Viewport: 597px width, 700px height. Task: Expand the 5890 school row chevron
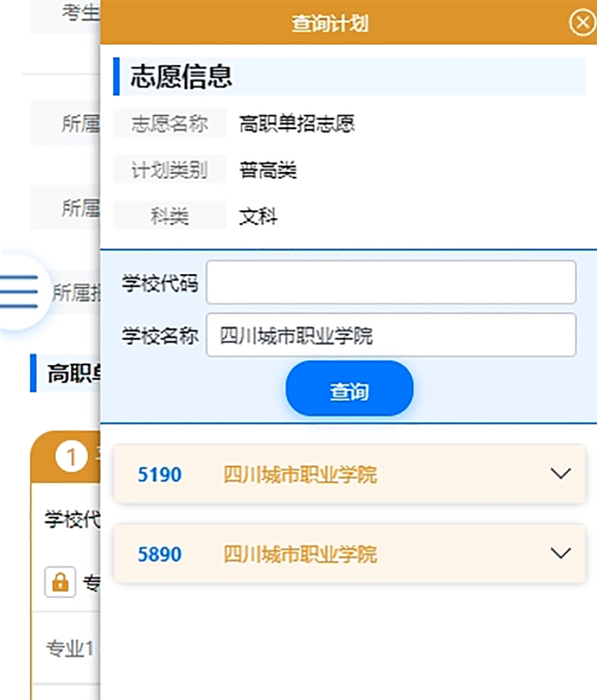(x=561, y=553)
